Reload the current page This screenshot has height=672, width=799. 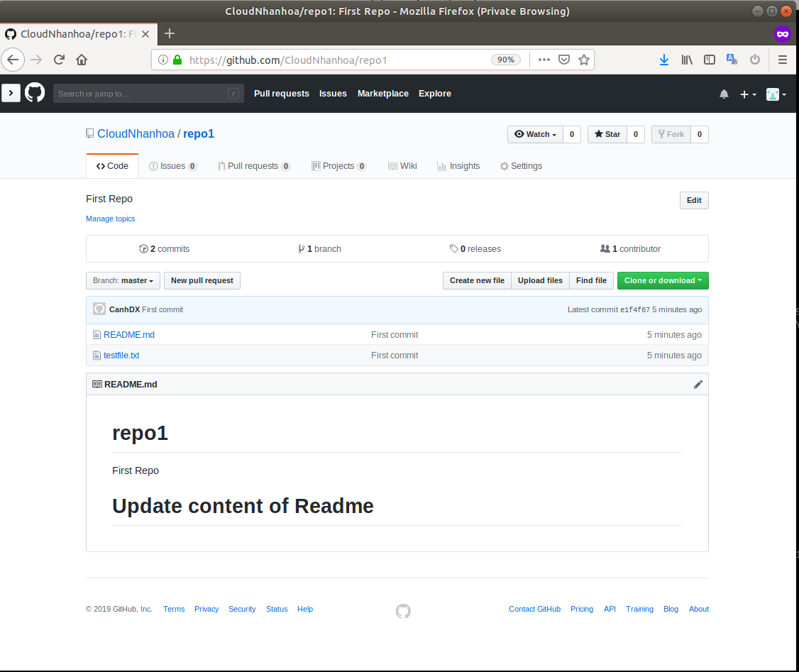click(59, 60)
